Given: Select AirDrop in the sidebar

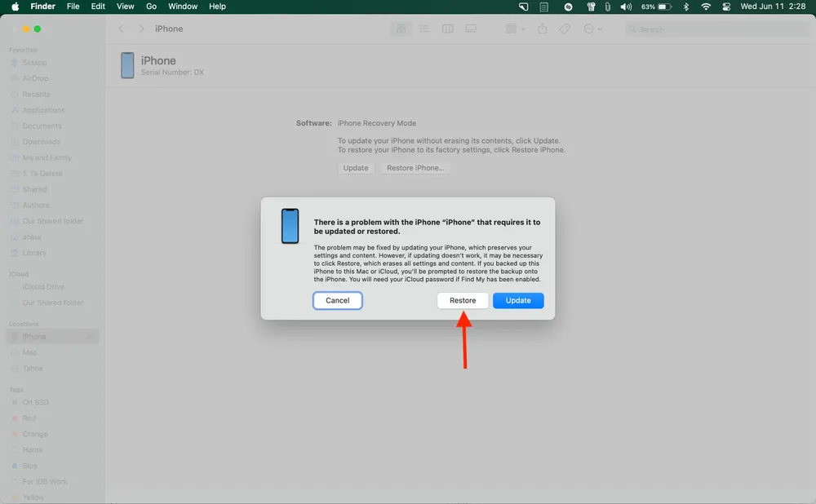Looking at the screenshot, I should coord(36,78).
